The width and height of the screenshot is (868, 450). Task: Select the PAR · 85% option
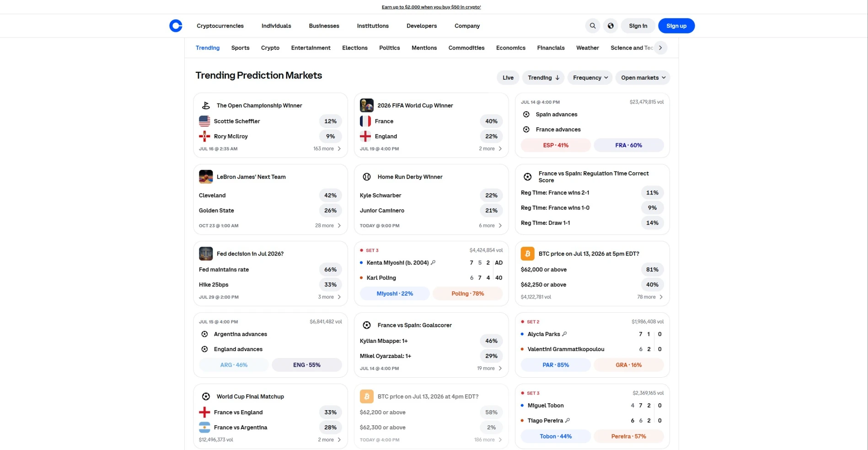556,365
